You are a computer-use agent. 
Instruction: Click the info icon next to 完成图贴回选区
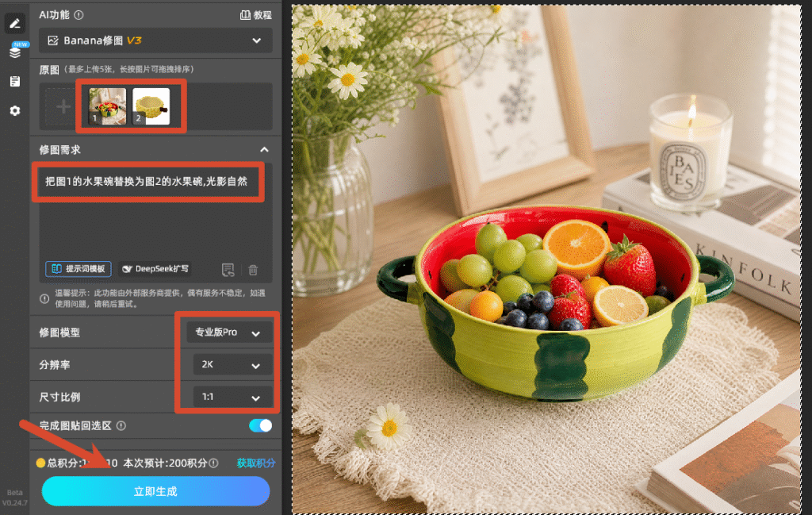coord(121,425)
